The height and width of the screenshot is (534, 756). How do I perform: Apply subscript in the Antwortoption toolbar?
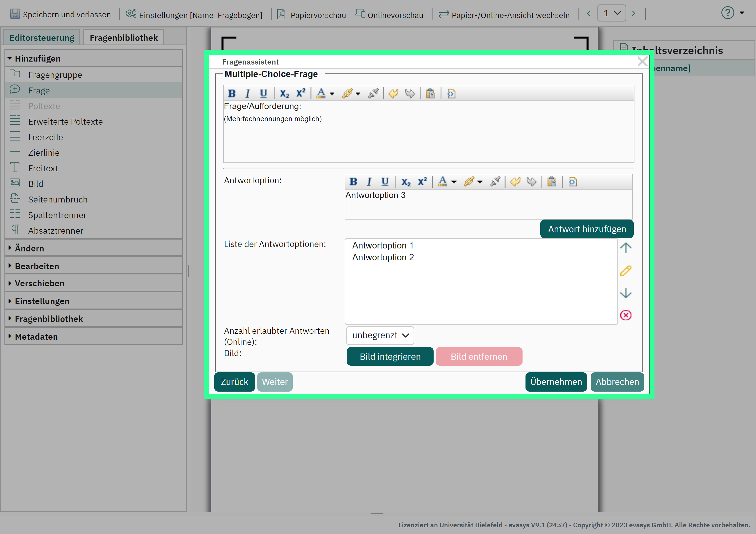pyautogui.click(x=406, y=181)
